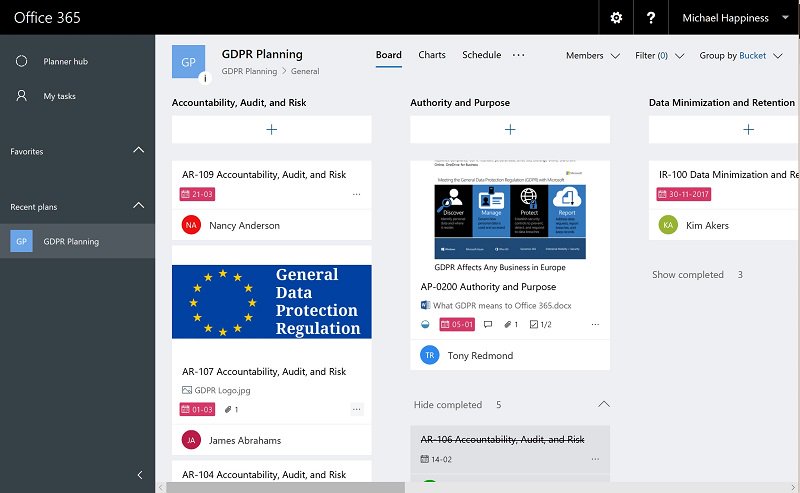Collapse the Recent plans section
This screenshot has height=493, width=800.
pos(138,206)
